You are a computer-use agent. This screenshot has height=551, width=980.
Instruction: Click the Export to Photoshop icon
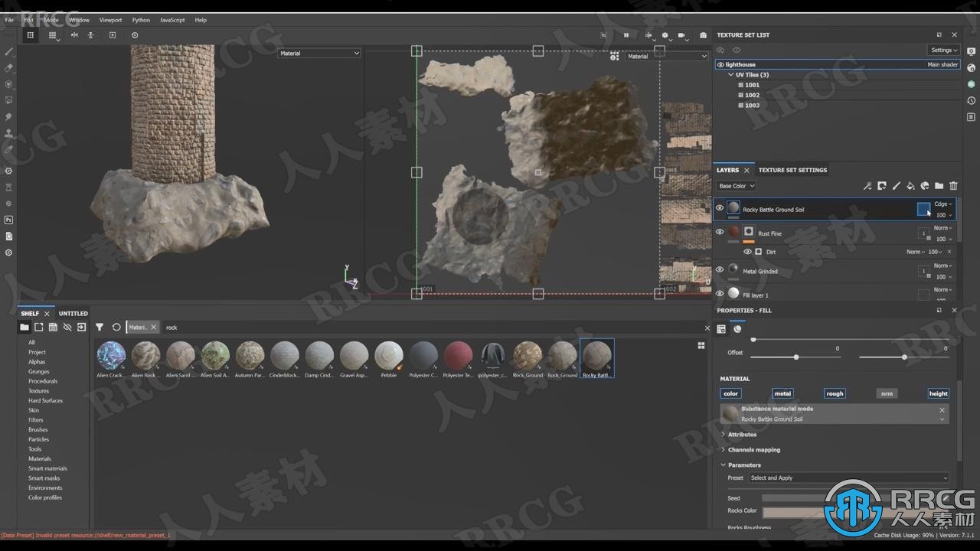9,220
